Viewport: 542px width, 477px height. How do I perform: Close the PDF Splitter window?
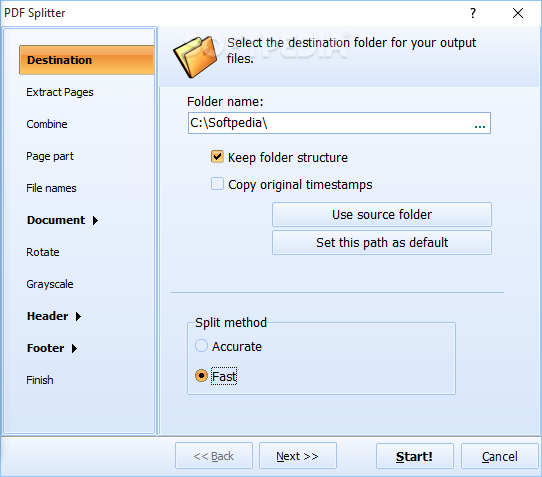click(517, 13)
